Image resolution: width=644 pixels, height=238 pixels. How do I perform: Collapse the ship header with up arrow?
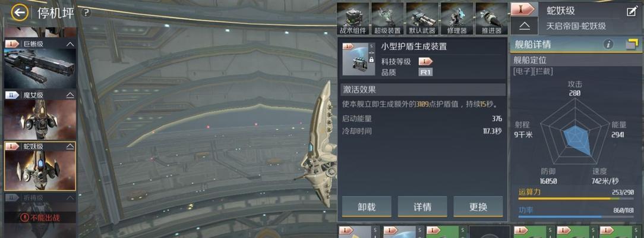pos(525,26)
